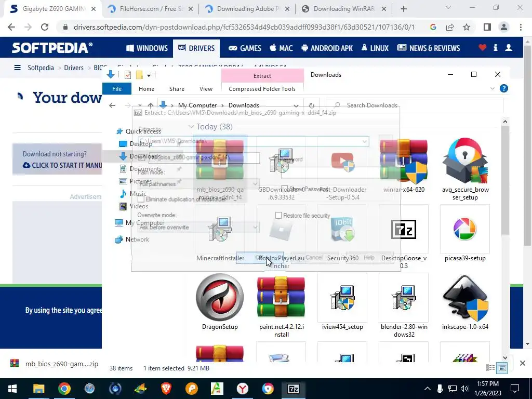Switch to large icons view in status bar
This screenshot has height=399, width=532.
[x=502, y=368]
